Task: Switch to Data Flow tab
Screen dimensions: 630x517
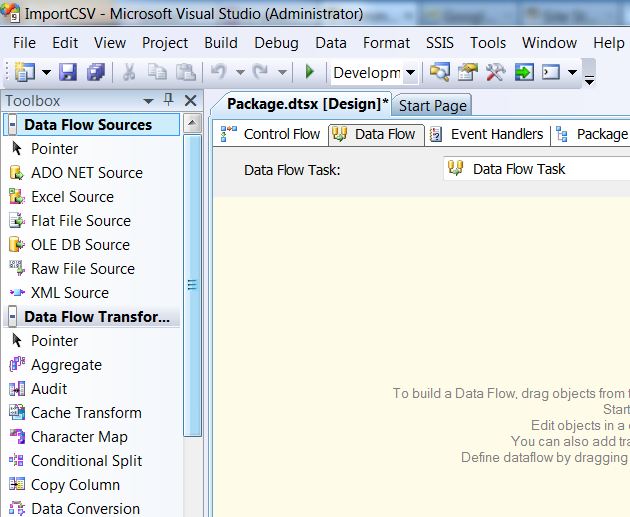Action: coord(376,134)
